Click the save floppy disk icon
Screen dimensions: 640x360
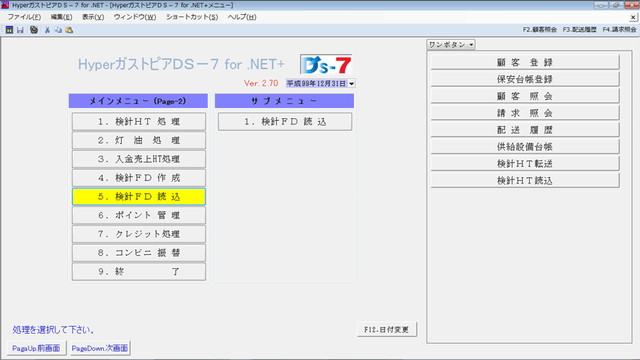[20, 30]
